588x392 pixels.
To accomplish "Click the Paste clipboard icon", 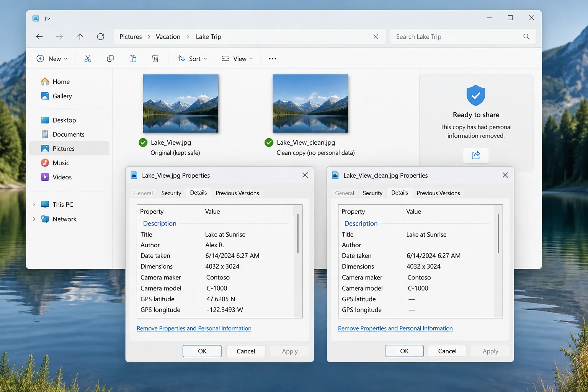I will [x=133, y=59].
